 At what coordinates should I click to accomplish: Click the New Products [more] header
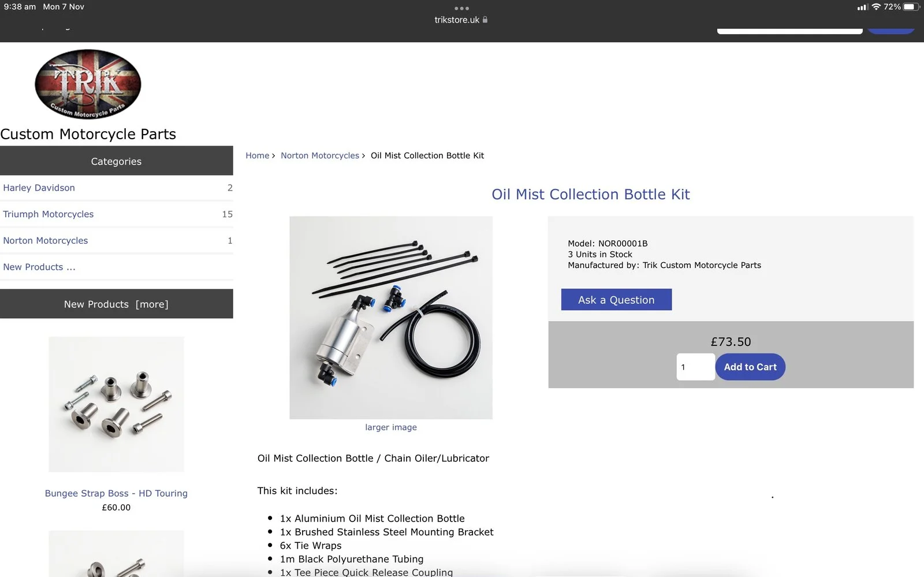(x=116, y=304)
